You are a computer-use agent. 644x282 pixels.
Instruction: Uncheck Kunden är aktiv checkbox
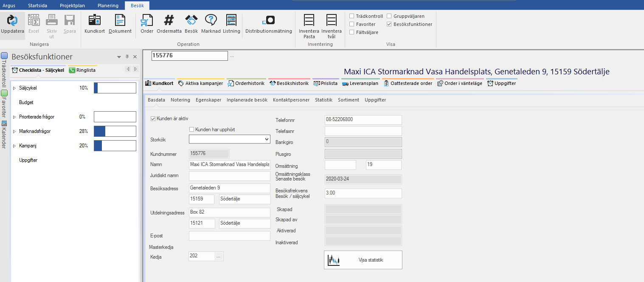pyautogui.click(x=153, y=119)
